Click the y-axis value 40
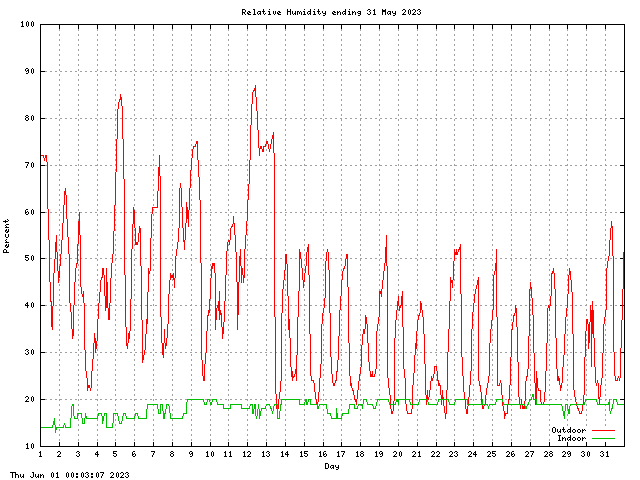The image size is (640, 480). 30,305
